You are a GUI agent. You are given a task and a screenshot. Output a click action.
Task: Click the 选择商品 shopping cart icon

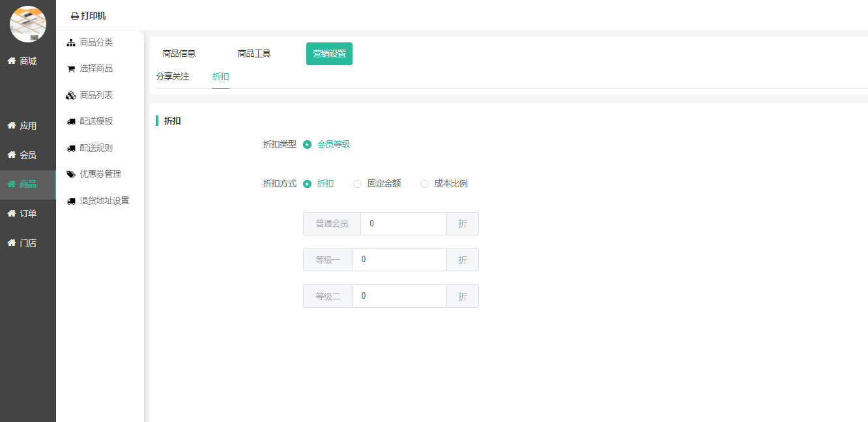pyautogui.click(x=71, y=69)
